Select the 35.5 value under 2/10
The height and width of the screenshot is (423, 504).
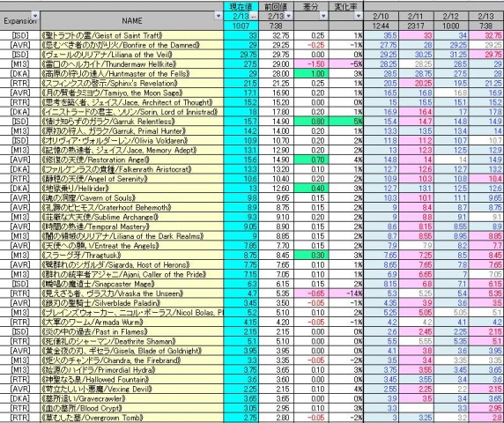click(x=382, y=35)
